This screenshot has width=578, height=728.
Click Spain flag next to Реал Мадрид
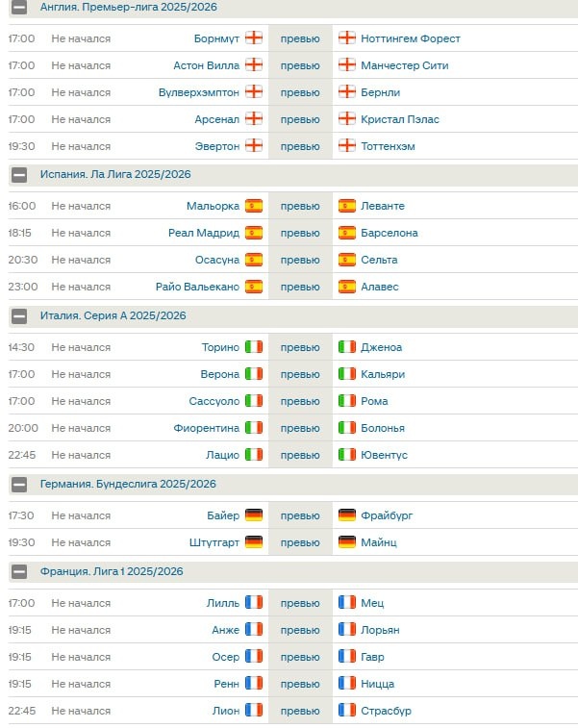[x=254, y=233]
